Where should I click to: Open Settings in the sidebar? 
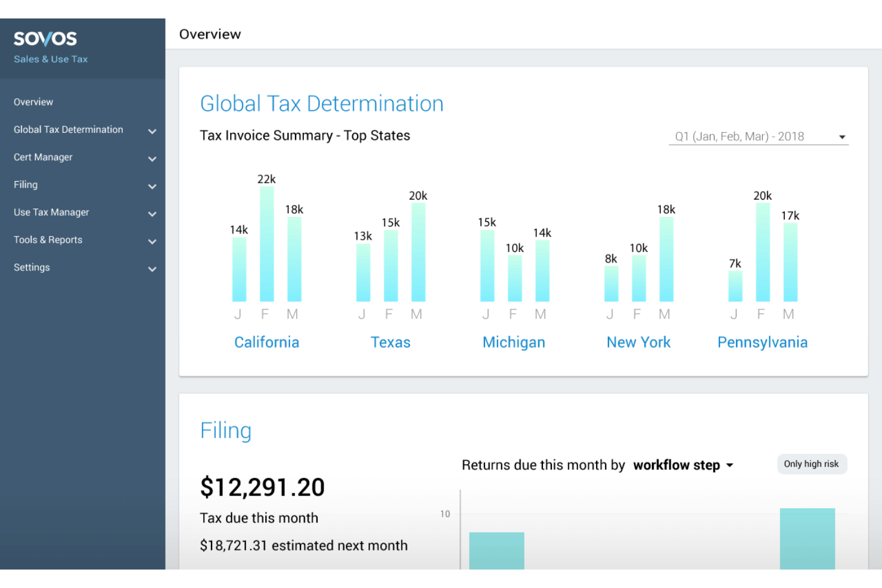(32, 267)
